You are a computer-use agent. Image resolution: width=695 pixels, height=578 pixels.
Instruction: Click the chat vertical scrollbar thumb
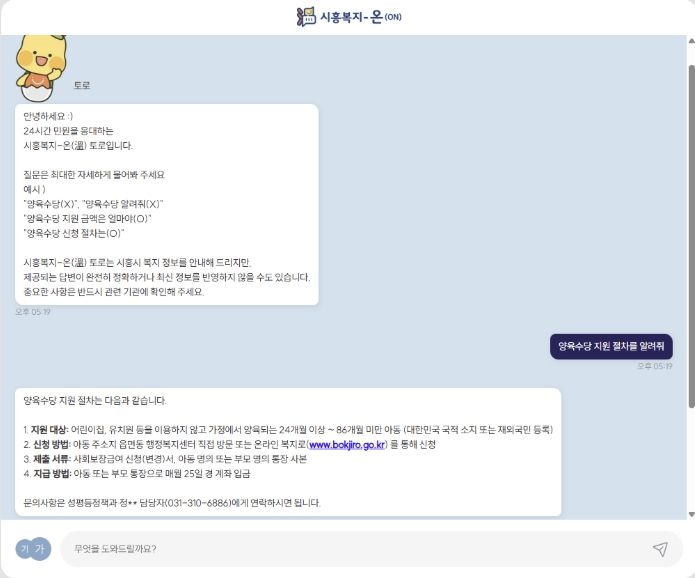(x=691, y=236)
